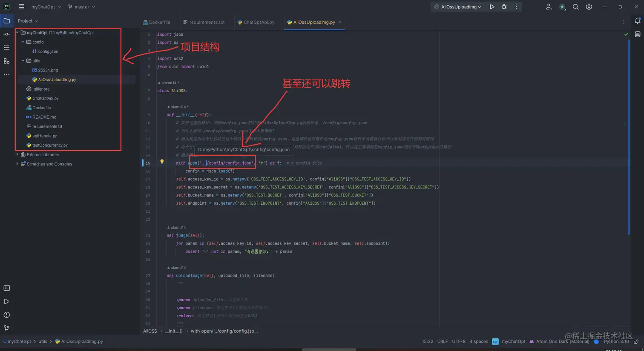Open the Git tool window icon

pyautogui.click(x=6, y=328)
